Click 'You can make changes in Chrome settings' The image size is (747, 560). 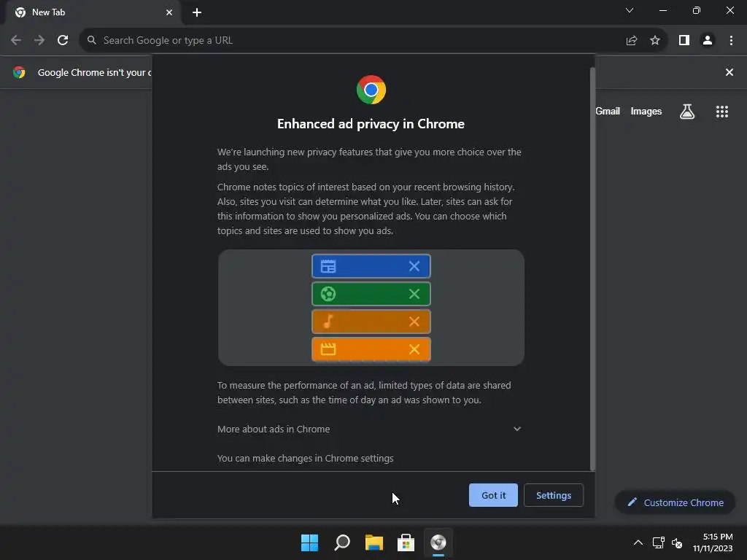(x=306, y=458)
